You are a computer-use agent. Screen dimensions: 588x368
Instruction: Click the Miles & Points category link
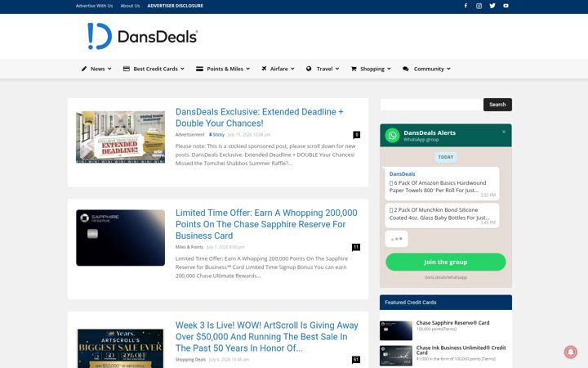(x=189, y=247)
